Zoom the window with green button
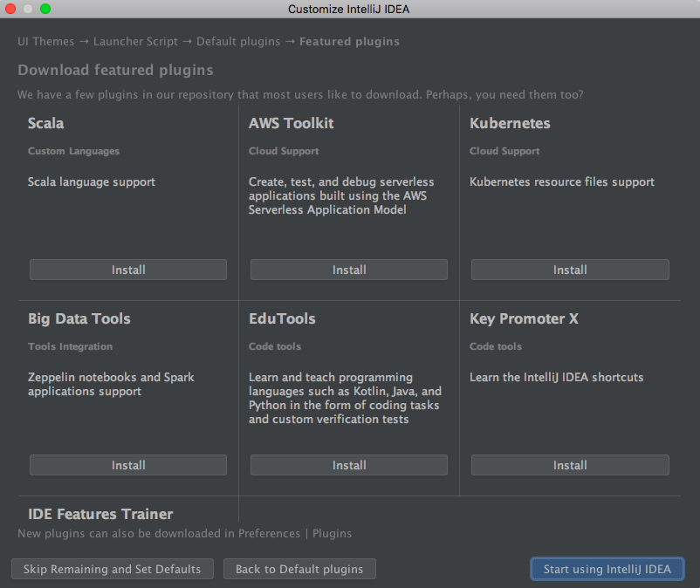Screen dimensions: 700x588 click(45, 9)
